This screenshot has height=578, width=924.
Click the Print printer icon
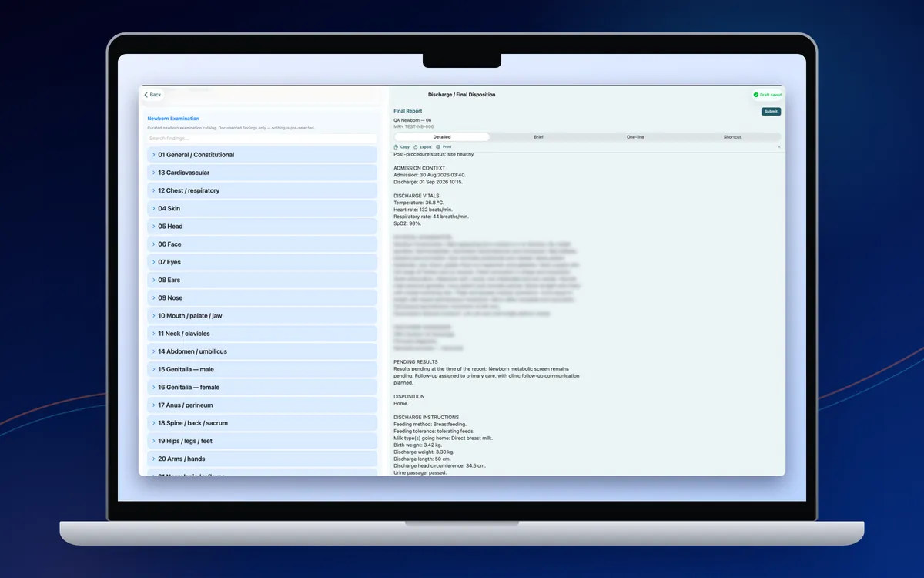tap(438, 146)
